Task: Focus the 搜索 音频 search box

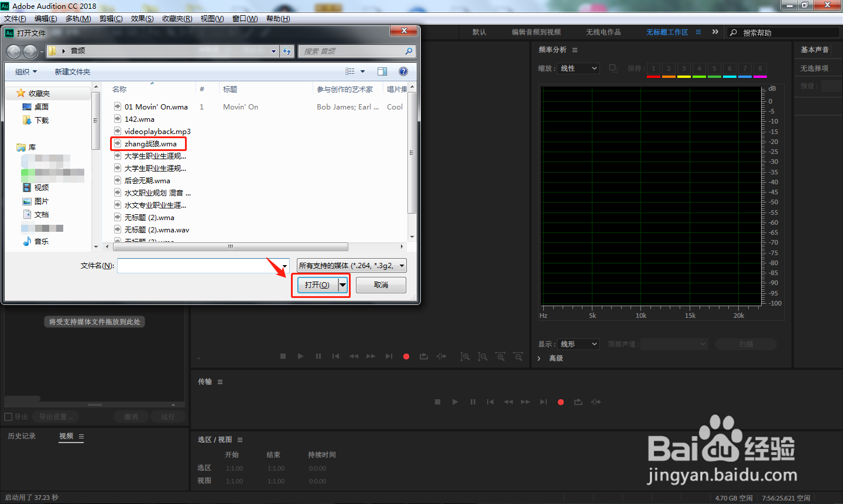Action: pyautogui.click(x=357, y=52)
